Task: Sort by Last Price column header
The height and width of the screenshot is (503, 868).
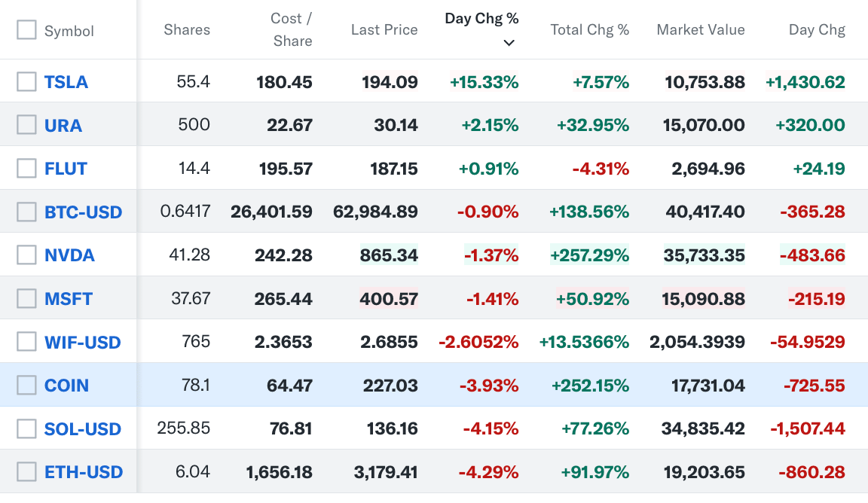Action: pos(384,30)
